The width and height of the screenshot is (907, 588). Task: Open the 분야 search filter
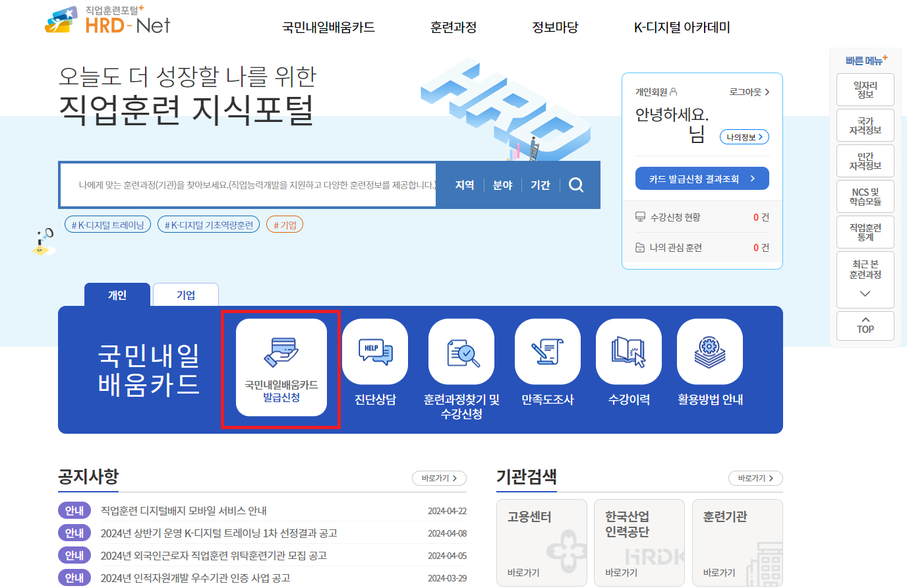click(x=502, y=185)
